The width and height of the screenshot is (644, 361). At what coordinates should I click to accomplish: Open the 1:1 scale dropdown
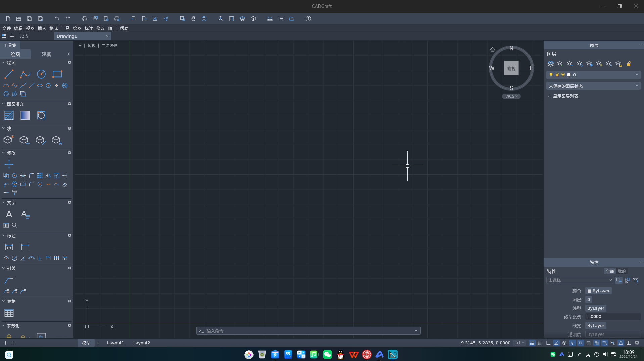(519, 343)
